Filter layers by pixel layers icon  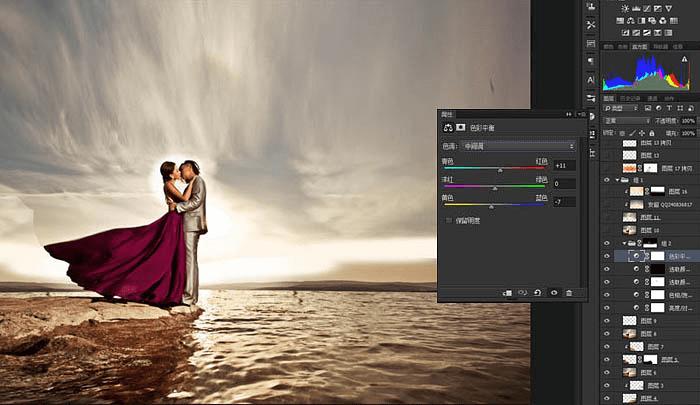click(648, 109)
